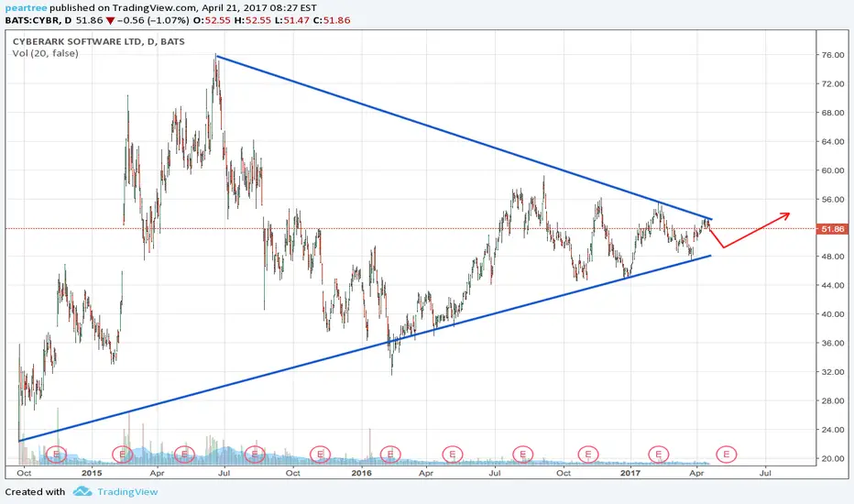The image size is (854, 504).
Task: Click the Vol (20, false) indicator label
Action: pos(45,53)
